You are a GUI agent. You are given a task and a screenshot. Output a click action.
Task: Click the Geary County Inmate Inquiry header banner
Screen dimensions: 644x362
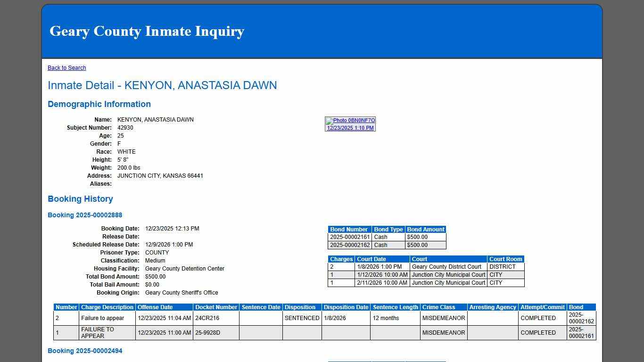click(147, 31)
